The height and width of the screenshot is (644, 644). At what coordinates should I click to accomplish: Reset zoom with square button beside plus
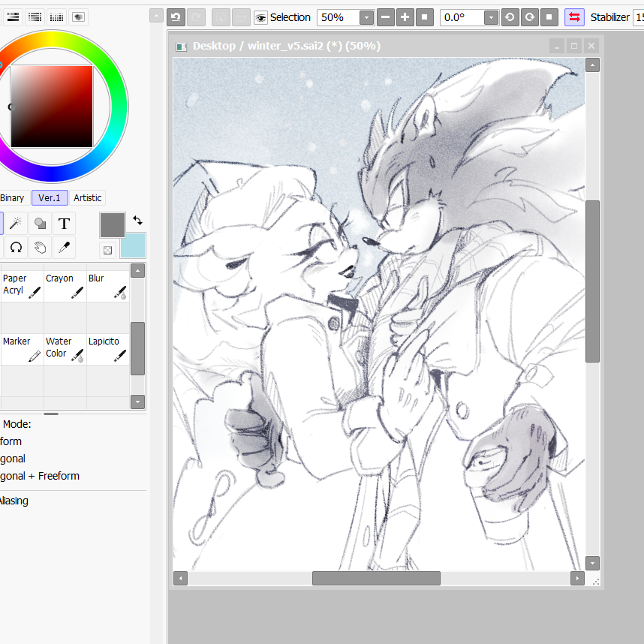pos(425,17)
